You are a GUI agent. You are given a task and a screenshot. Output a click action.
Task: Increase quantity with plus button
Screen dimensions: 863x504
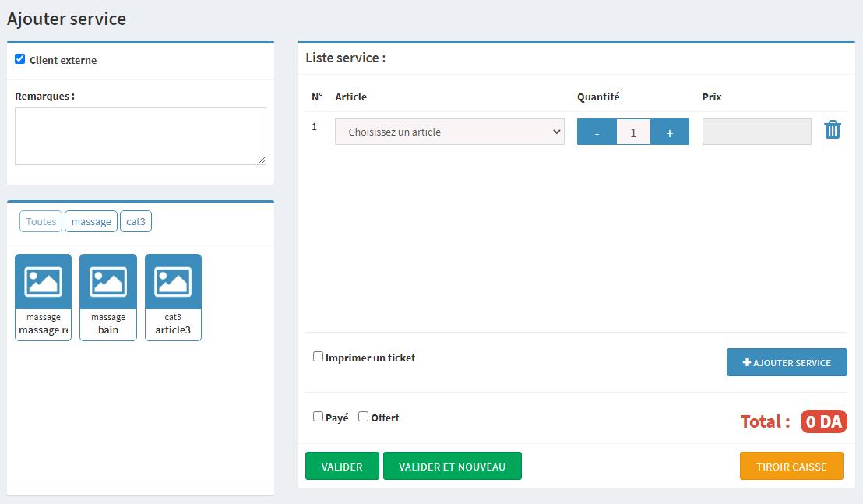669,132
